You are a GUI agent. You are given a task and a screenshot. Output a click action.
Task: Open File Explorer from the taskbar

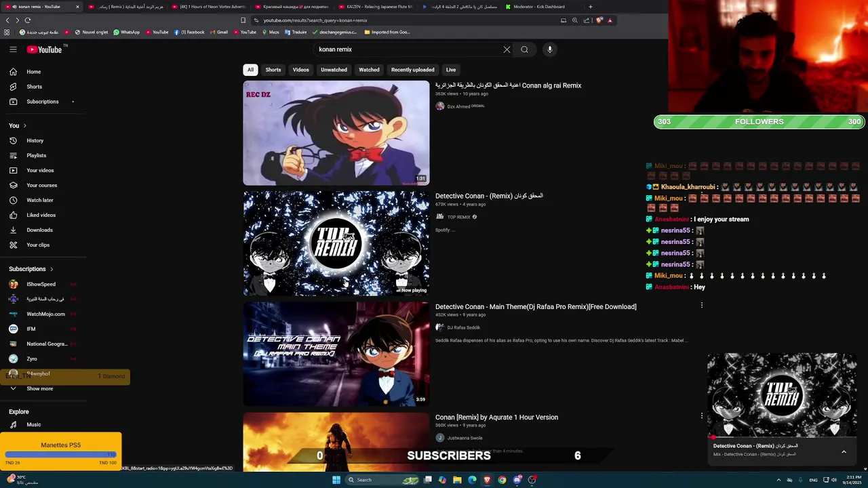point(457,480)
